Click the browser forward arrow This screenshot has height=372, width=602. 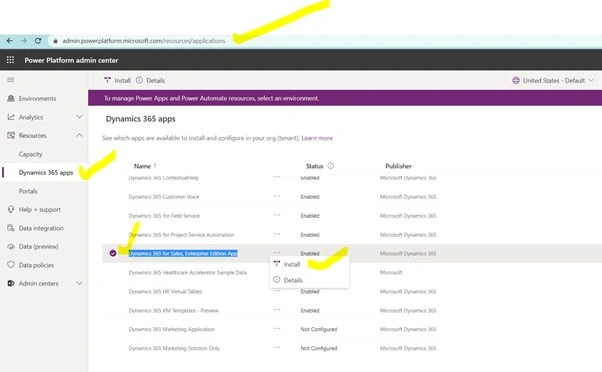tap(24, 41)
